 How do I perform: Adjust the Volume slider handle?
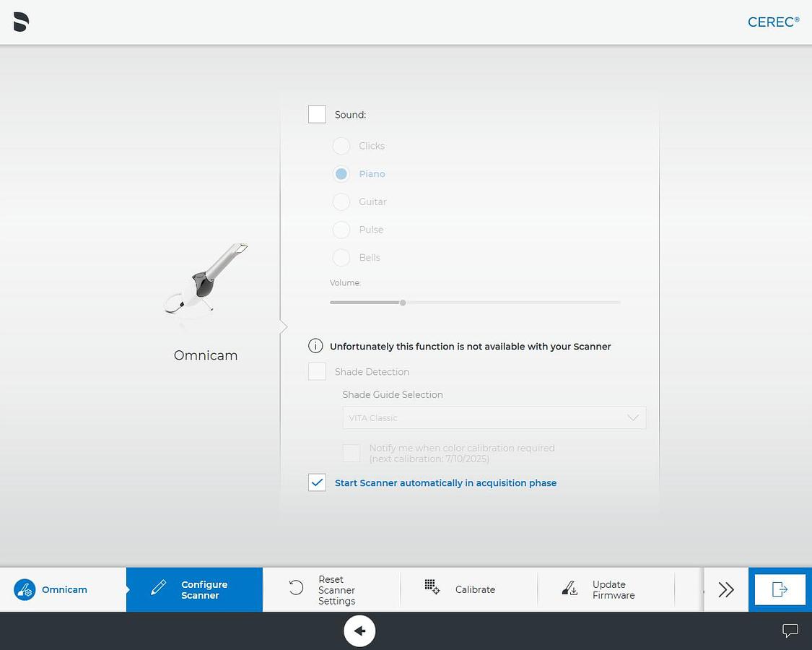[x=403, y=303]
